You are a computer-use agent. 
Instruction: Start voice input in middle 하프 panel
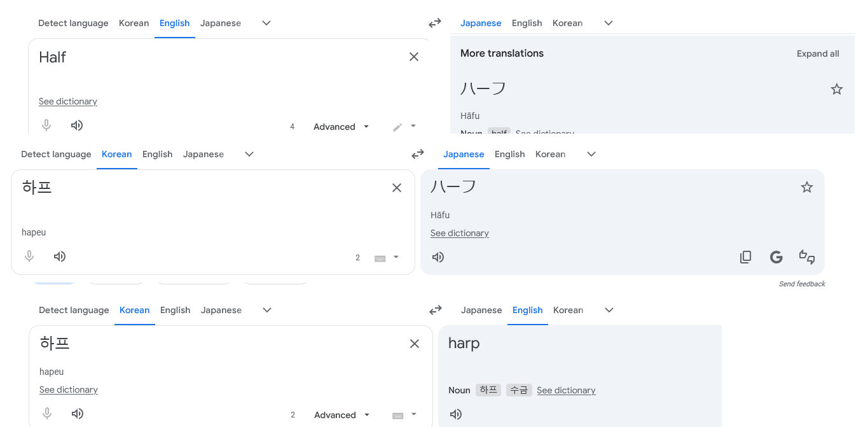[x=29, y=257]
